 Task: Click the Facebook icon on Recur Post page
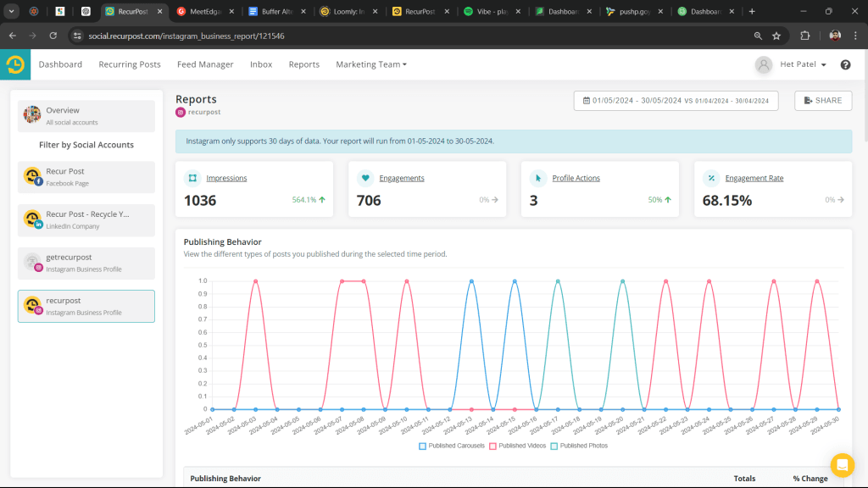click(x=37, y=183)
